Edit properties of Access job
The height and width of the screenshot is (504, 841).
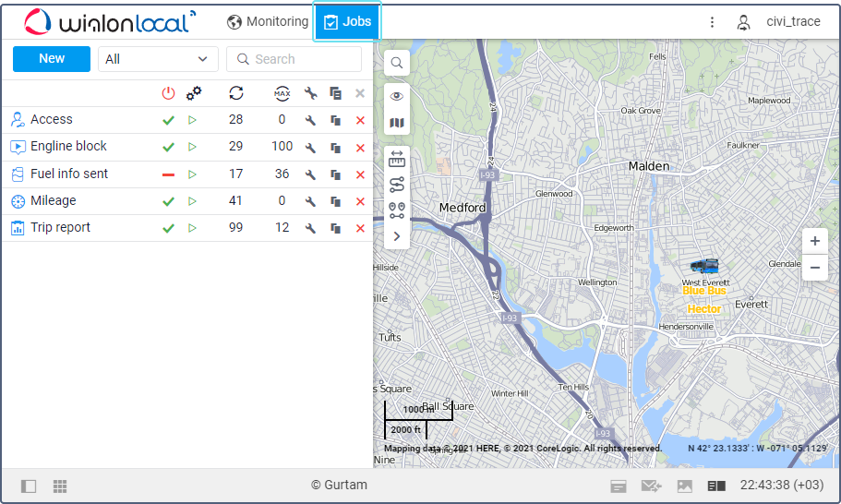(310, 120)
